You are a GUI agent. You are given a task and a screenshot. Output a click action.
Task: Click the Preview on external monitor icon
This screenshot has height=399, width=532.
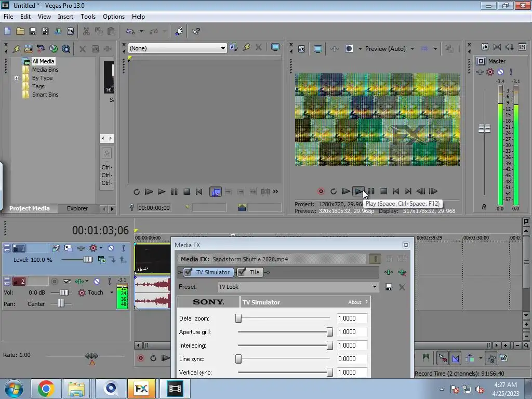(318, 48)
